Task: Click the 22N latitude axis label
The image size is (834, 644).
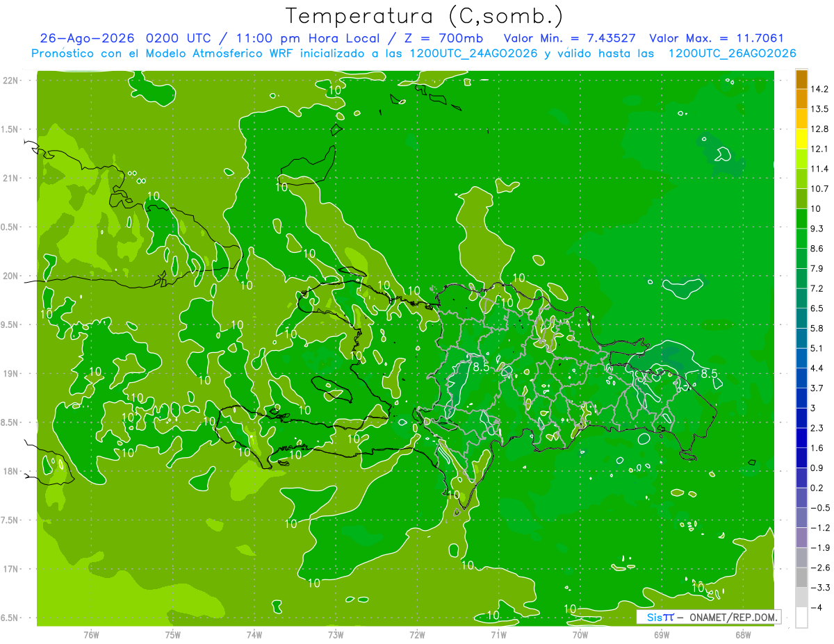Action: click(11, 81)
